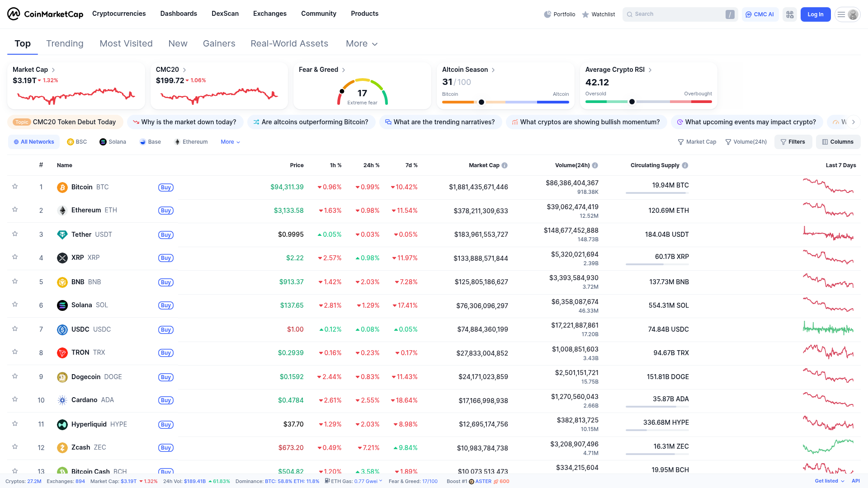Image resolution: width=868 pixels, height=488 pixels.
Task: Switch to the Real-World Assets tab
Action: 289,44
